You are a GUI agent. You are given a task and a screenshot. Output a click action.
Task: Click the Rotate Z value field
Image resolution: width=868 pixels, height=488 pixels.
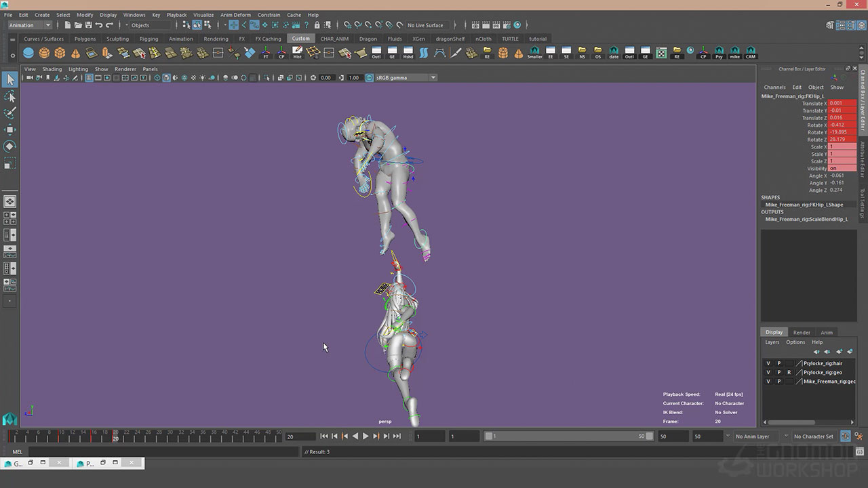[842, 140]
